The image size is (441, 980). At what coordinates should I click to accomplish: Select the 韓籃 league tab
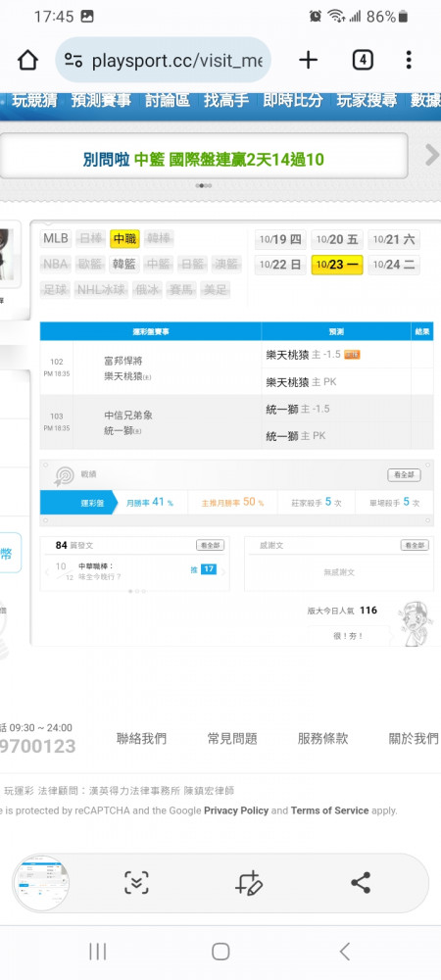124,265
